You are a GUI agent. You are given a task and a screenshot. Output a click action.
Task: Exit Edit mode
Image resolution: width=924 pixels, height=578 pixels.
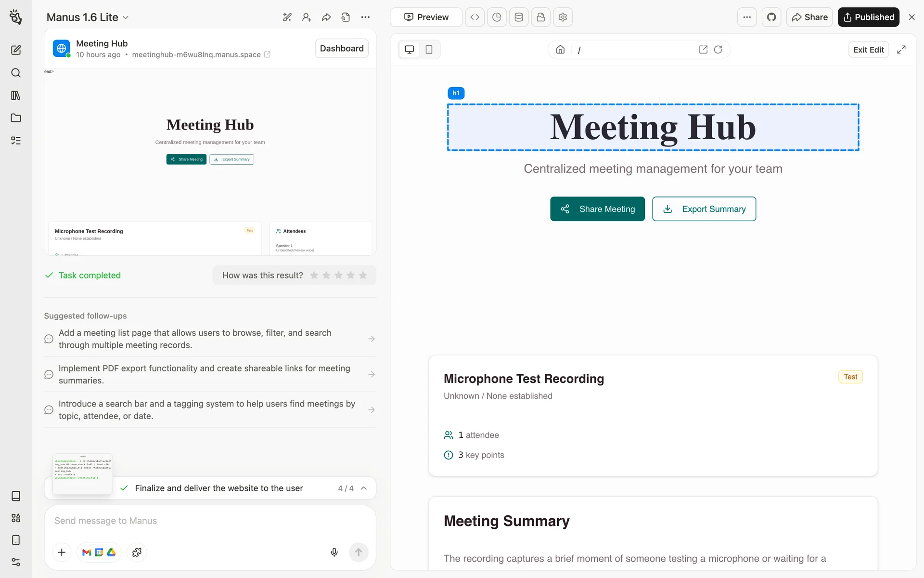click(x=868, y=50)
